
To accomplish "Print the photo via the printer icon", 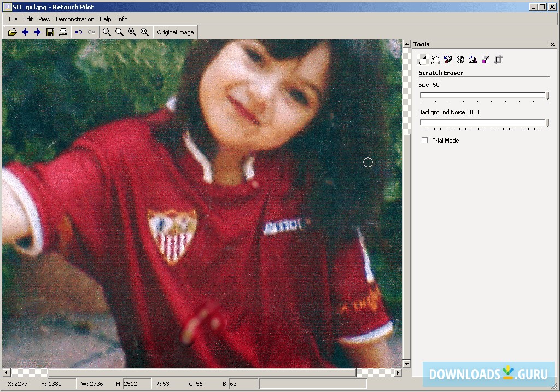I will point(63,32).
